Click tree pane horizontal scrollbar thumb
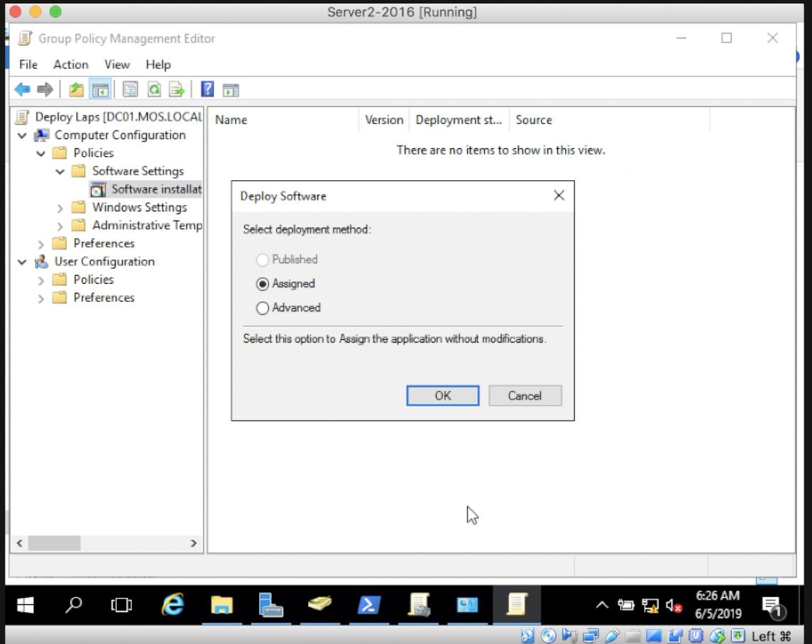This screenshot has height=644, width=812. [55, 543]
